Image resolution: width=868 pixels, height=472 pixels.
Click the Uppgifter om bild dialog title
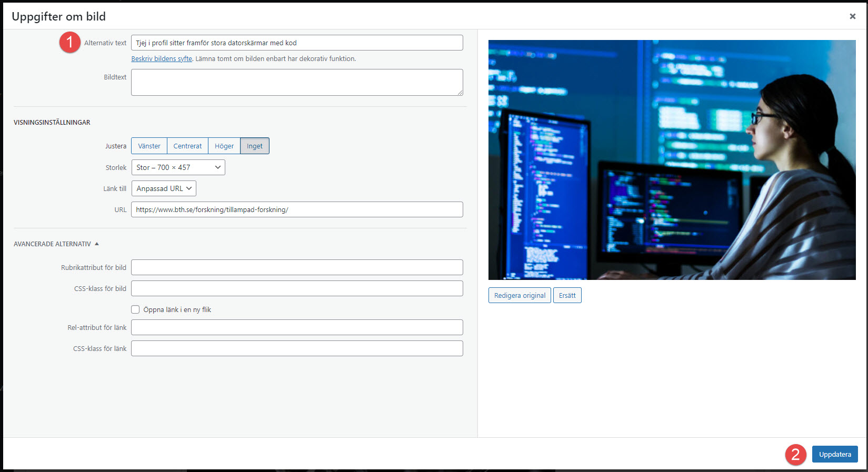point(58,16)
